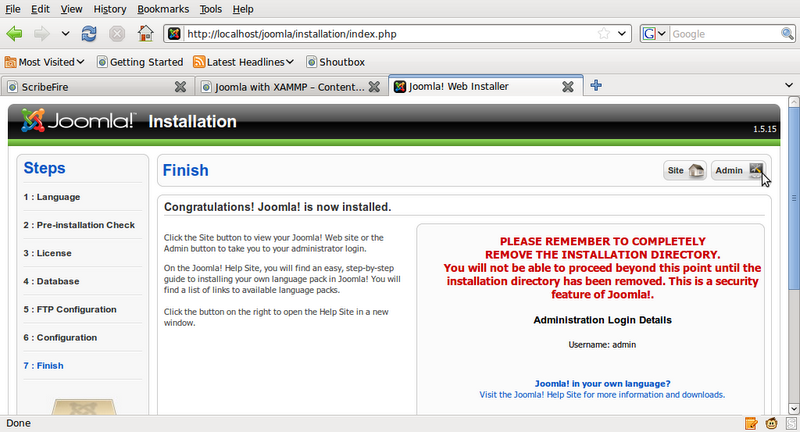Image resolution: width=800 pixels, height=432 pixels.
Task: Open the View menu
Action: coord(71,9)
